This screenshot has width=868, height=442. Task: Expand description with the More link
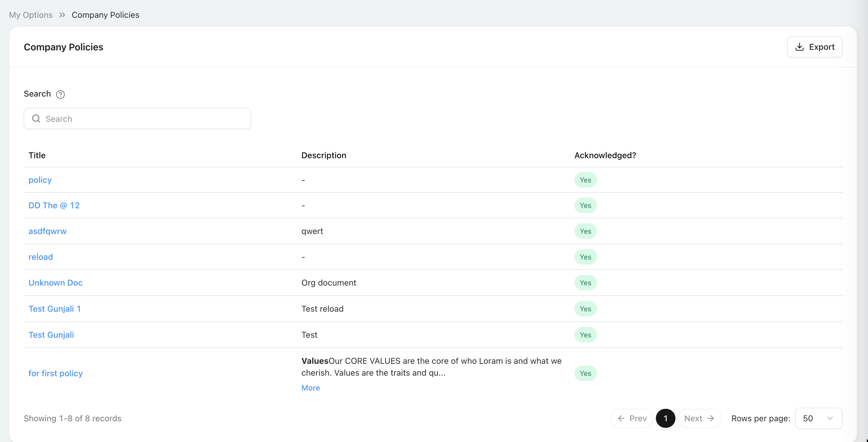pos(311,388)
